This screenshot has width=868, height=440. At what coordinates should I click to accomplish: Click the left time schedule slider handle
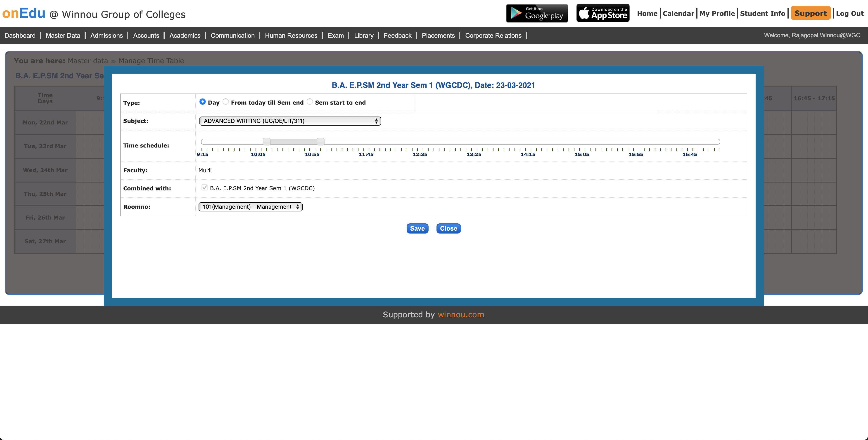point(267,141)
